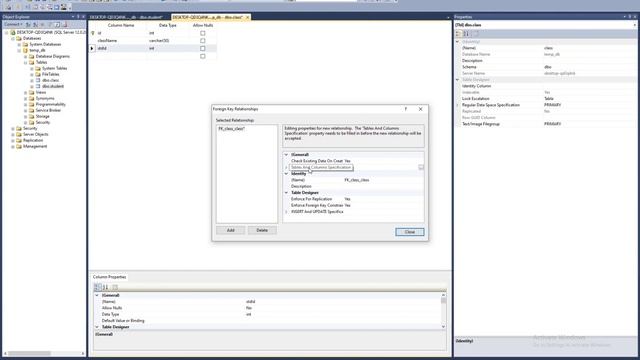Click Object Explorer horizontal scrollbar thumb
This screenshot has height=360, width=640.
point(29,353)
